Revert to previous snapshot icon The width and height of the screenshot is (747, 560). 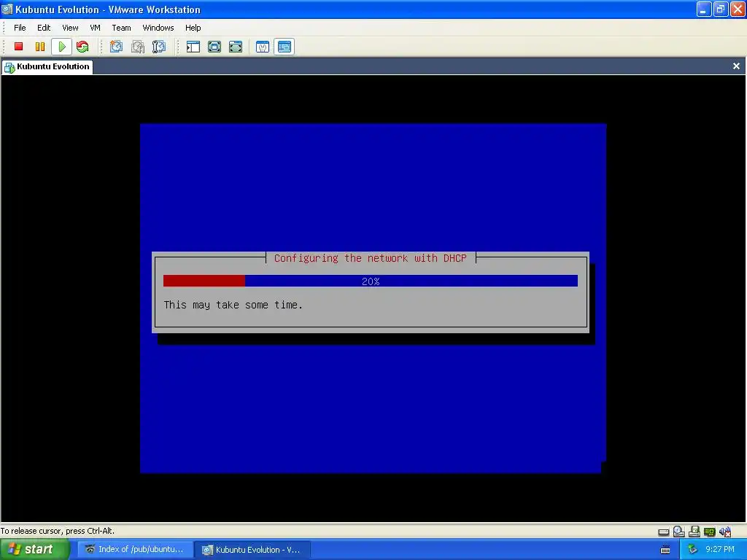coord(138,46)
